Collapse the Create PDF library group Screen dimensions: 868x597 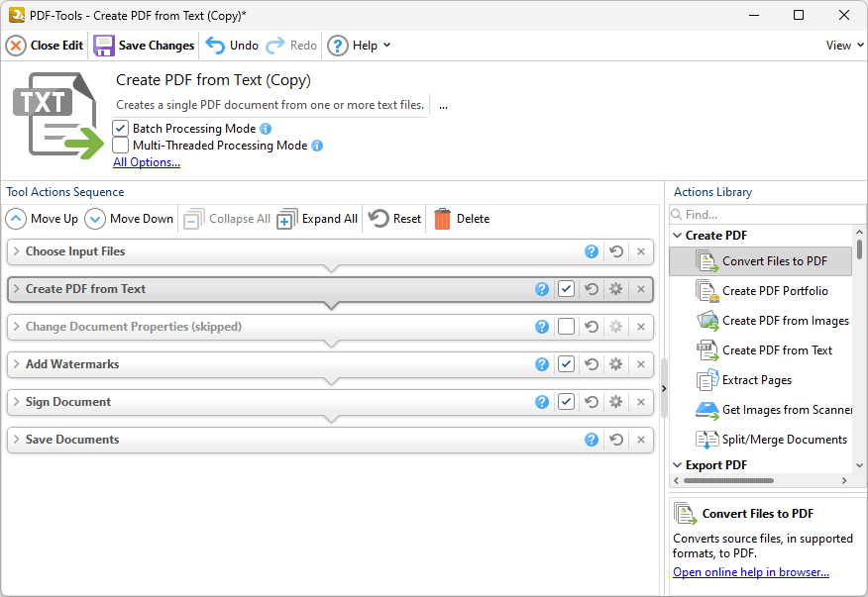click(677, 236)
